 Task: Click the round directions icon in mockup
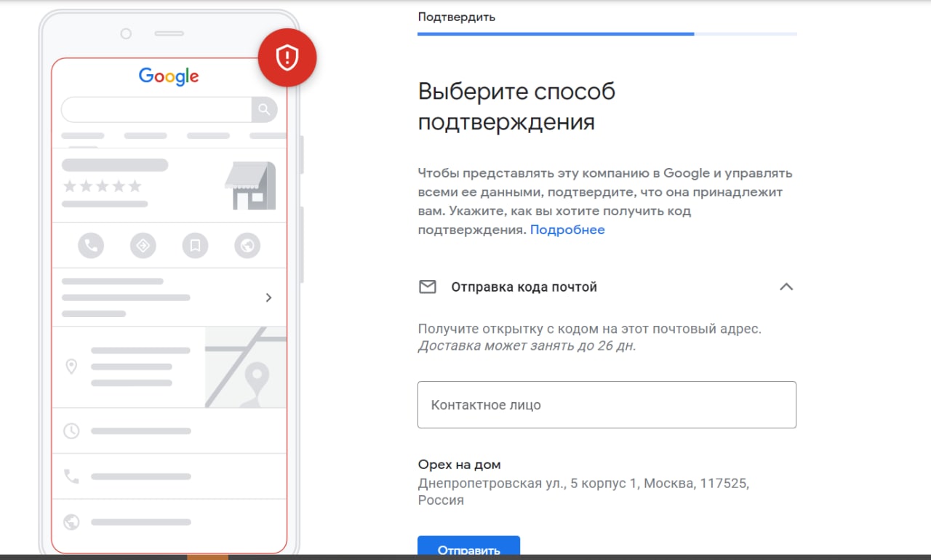click(143, 246)
